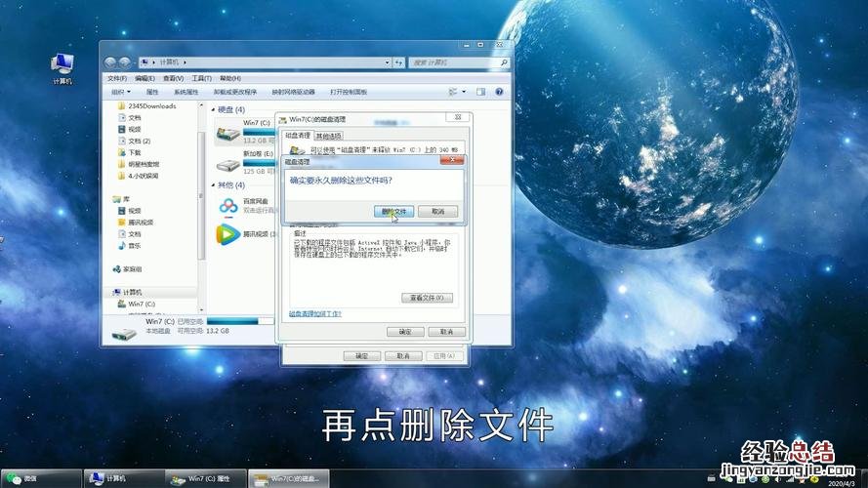Select the 腾讯视频 play icon

[x=227, y=234]
